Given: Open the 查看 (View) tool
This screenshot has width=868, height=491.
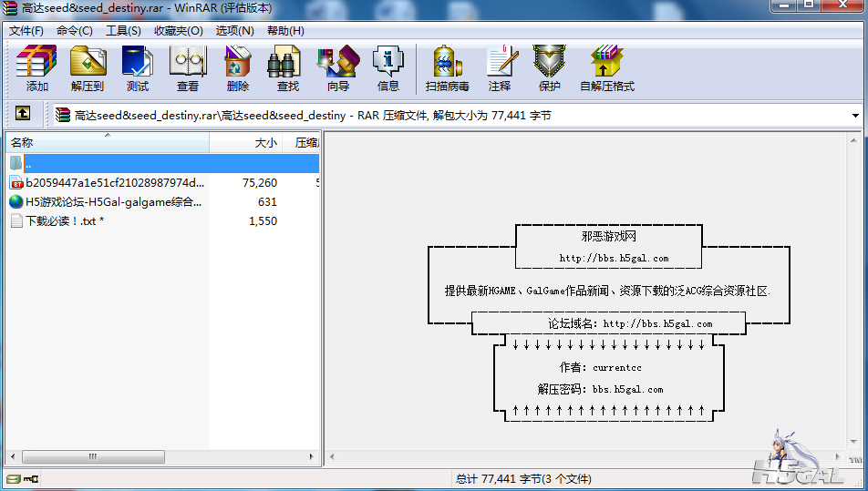Looking at the screenshot, I should (188, 68).
